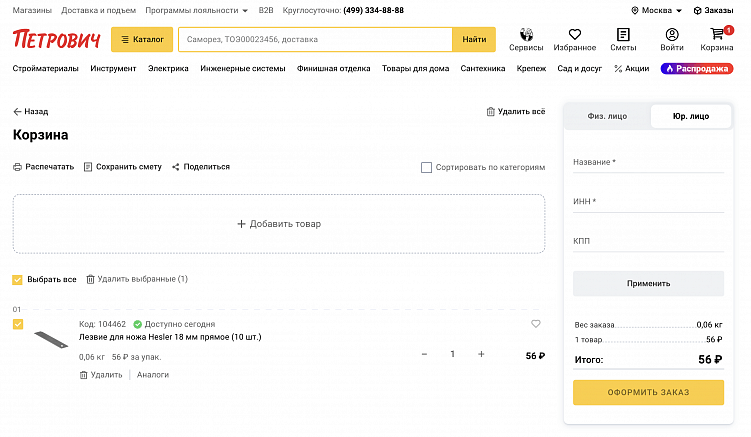751x437 pixels.
Task: Open Избранное heart icon in header
Action: click(x=575, y=34)
